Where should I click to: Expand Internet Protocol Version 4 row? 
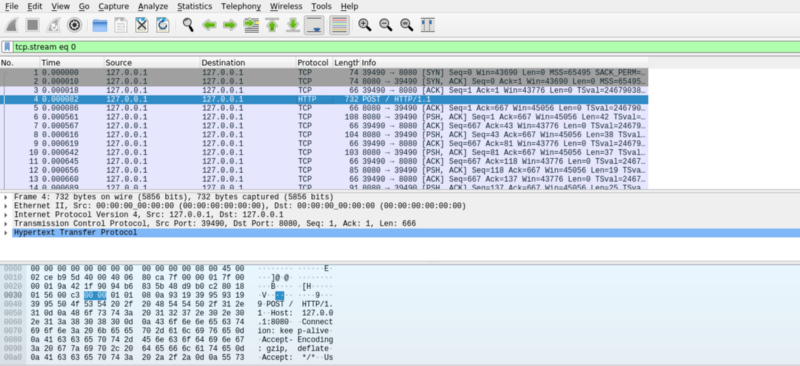[x=5, y=215]
